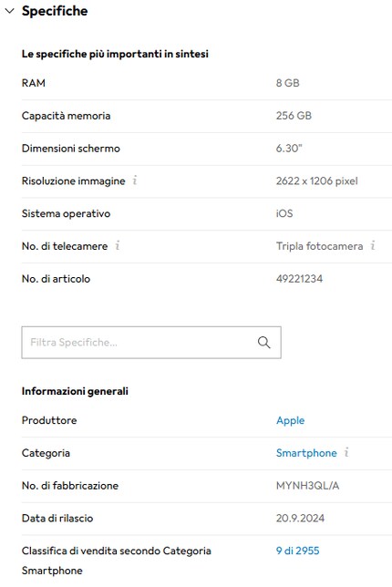The height and width of the screenshot is (587, 392).
Task: Open the 9 di 2955 sales ranking link
Action: pyautogui.click(x=298, y=551)
